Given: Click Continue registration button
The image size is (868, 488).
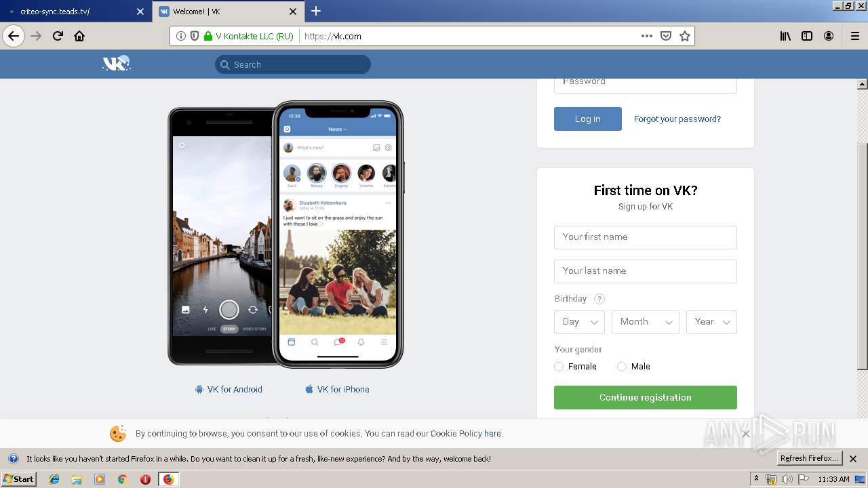Looking at the screenshot, I should point(646,397).
